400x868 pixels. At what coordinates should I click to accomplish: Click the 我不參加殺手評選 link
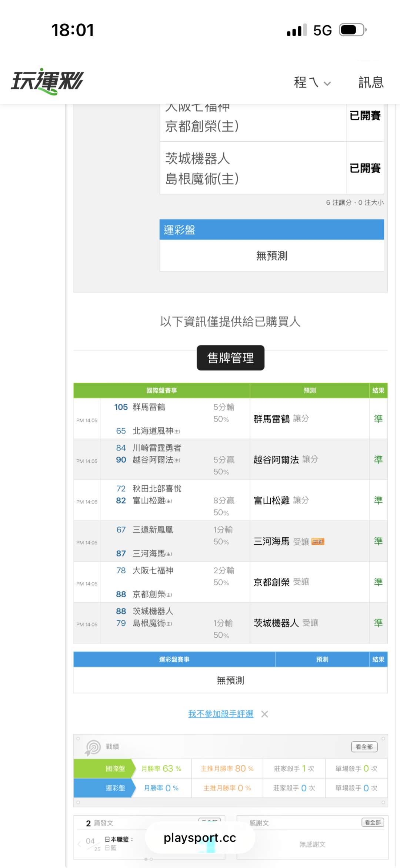click(220, 714)
